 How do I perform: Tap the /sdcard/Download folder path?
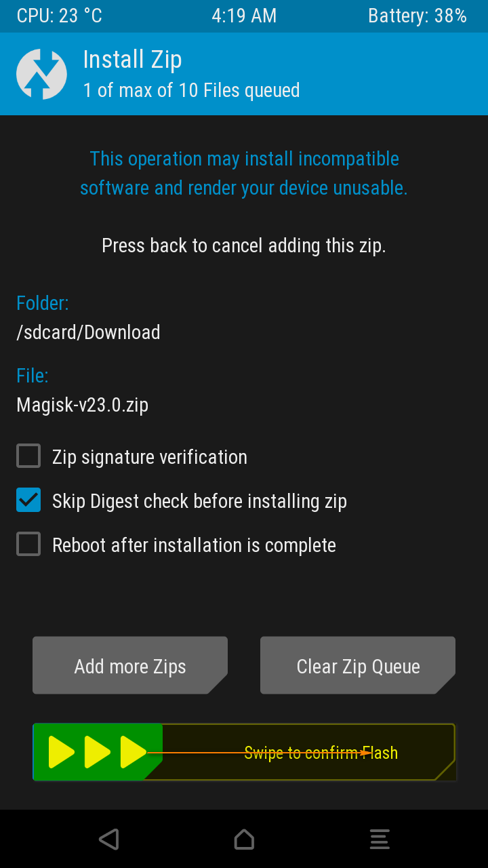tap(88, 332)
